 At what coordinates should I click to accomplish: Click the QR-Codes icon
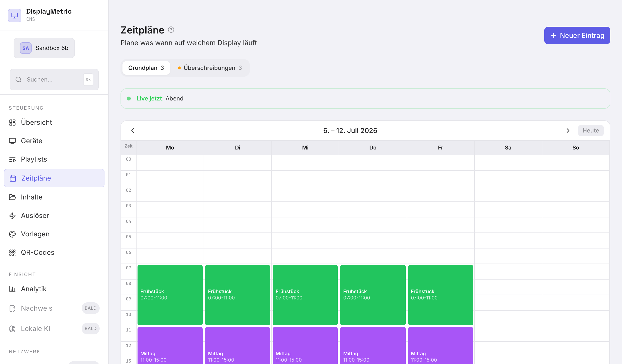[x=12, y=253]
